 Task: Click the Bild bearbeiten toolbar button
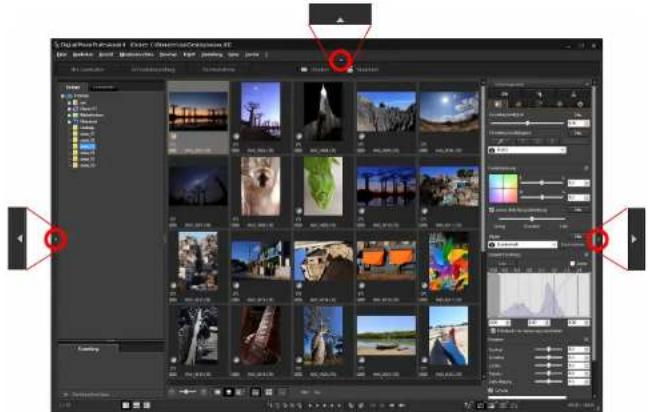(87, 69)
